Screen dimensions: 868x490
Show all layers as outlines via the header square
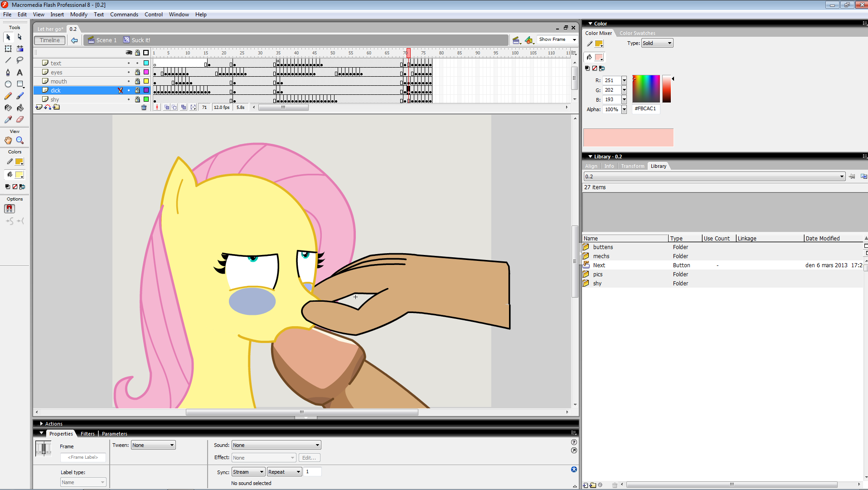click(x=146, y=53)
